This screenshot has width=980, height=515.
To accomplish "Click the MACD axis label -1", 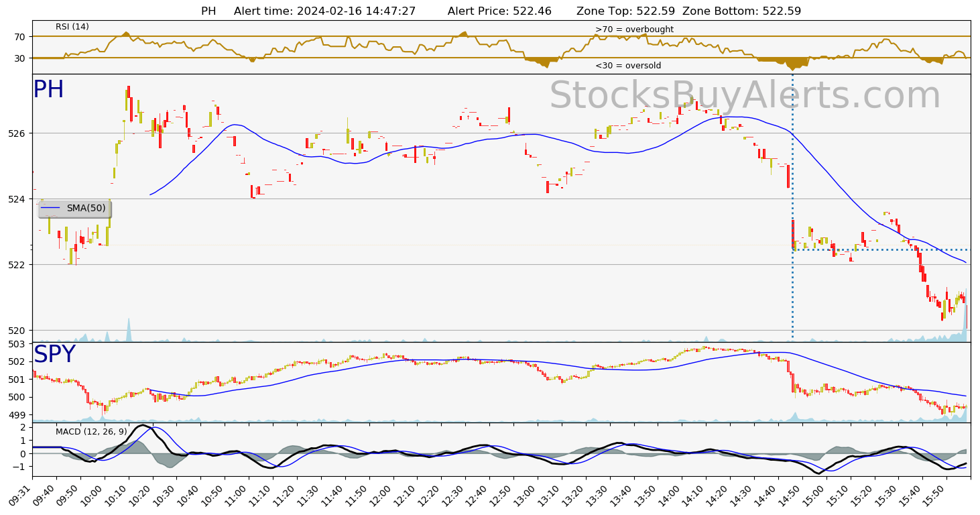I will pos(18,467).
